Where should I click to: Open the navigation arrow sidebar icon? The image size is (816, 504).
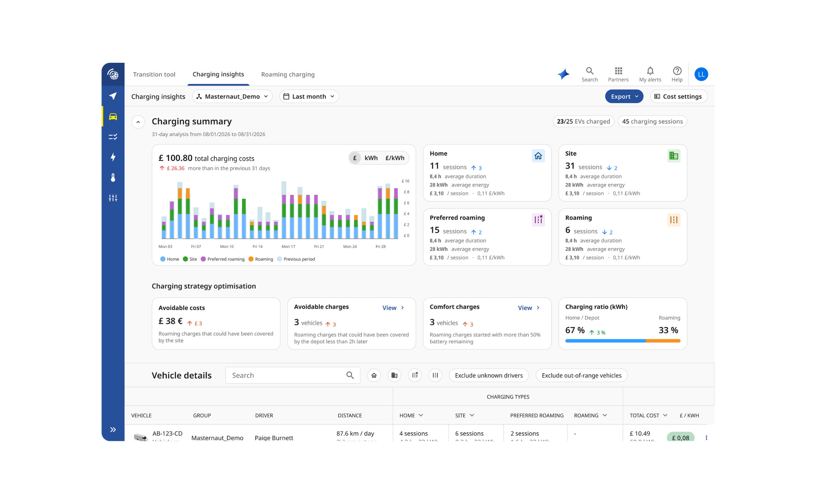pos(113,96)
